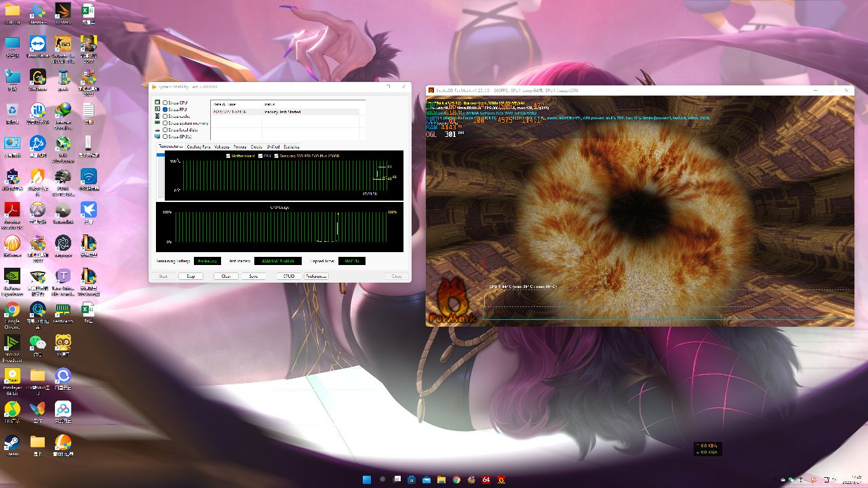Uncheck the Stress FPU checkbox

[x=165, y=109]
